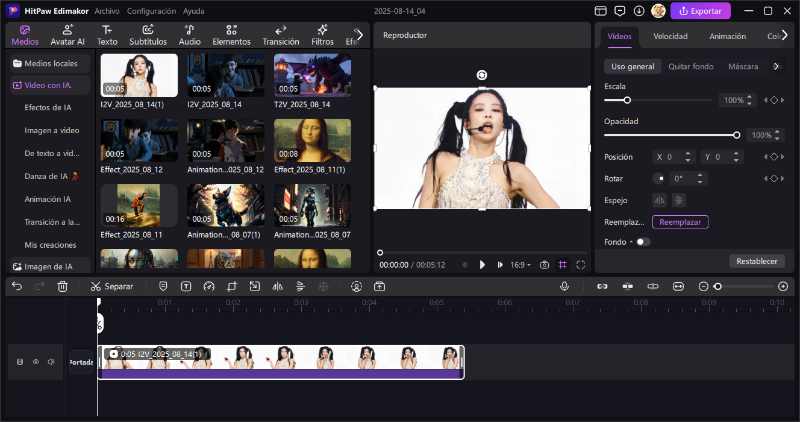
Task: Switch to the Audio tab
Action: click(189, 35)
